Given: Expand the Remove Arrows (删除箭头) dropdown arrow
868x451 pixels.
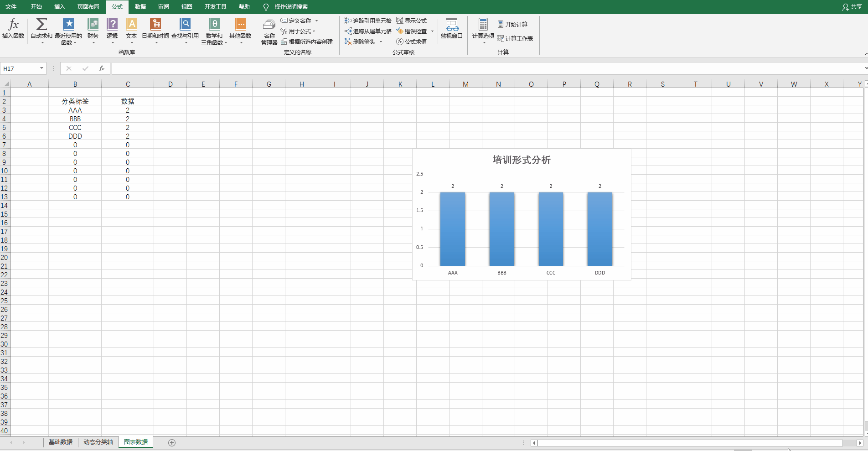Looking at the screenshot, I should click(381, 41).
